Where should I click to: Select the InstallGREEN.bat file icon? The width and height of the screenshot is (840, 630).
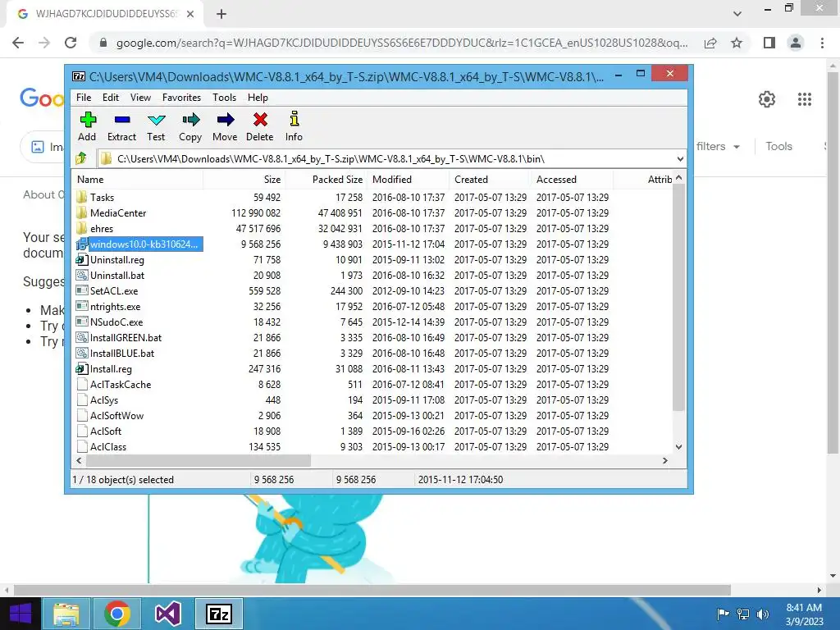coord(82,337)
